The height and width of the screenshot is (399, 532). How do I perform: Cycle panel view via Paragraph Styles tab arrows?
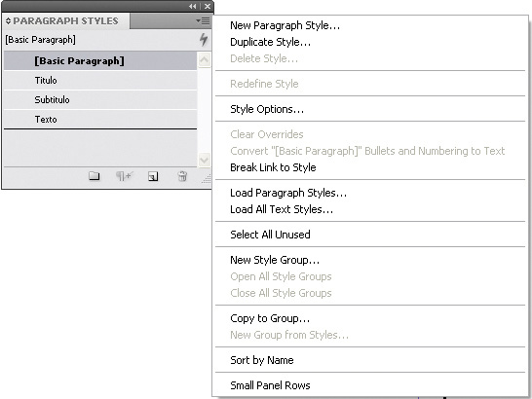click(x=8, y=21)
